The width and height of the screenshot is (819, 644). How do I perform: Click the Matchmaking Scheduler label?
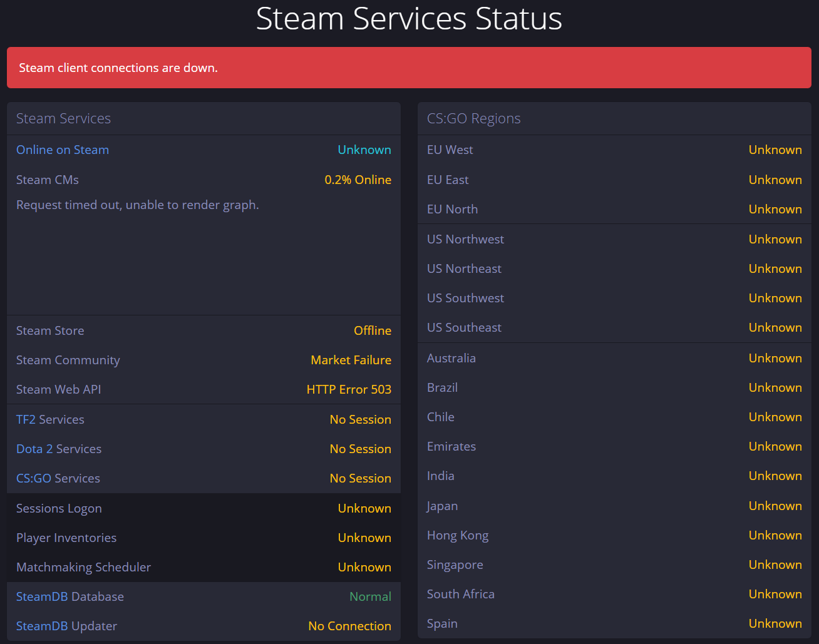[x=84, y=567]
